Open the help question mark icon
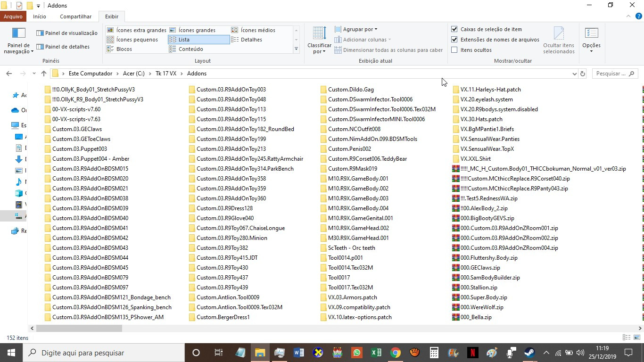644x362 pixels. 639,16
